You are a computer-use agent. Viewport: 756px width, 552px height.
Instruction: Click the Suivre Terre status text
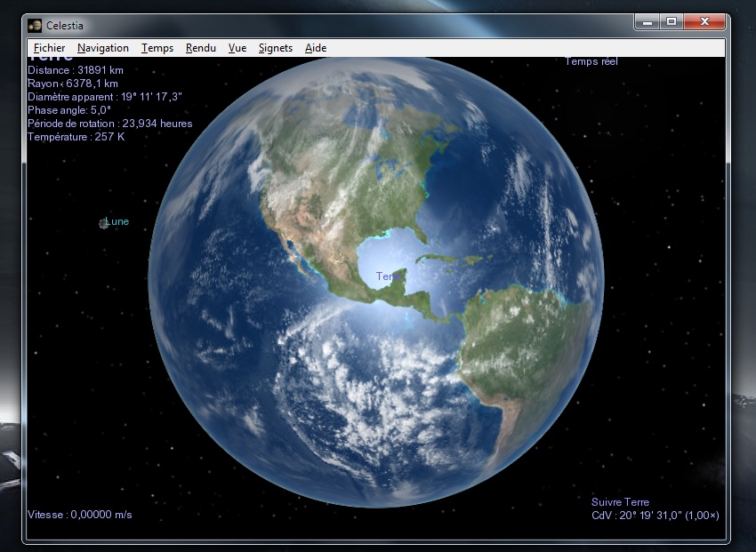[620, 502]
